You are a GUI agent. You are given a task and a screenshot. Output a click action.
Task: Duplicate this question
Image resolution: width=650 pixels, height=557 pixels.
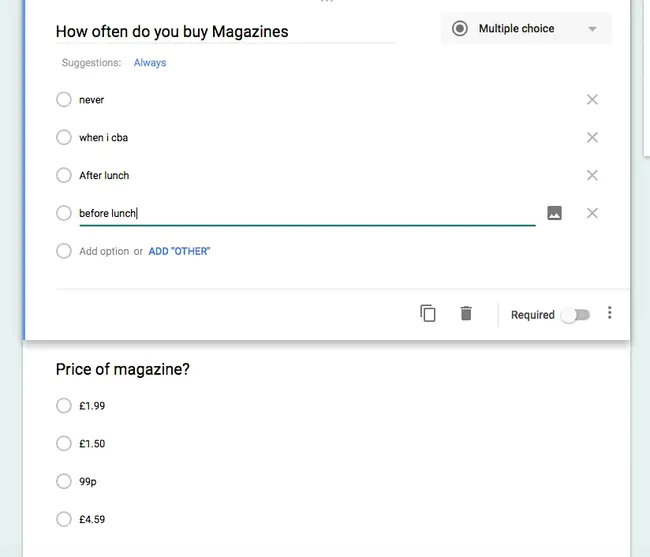(x=428, y=314)
